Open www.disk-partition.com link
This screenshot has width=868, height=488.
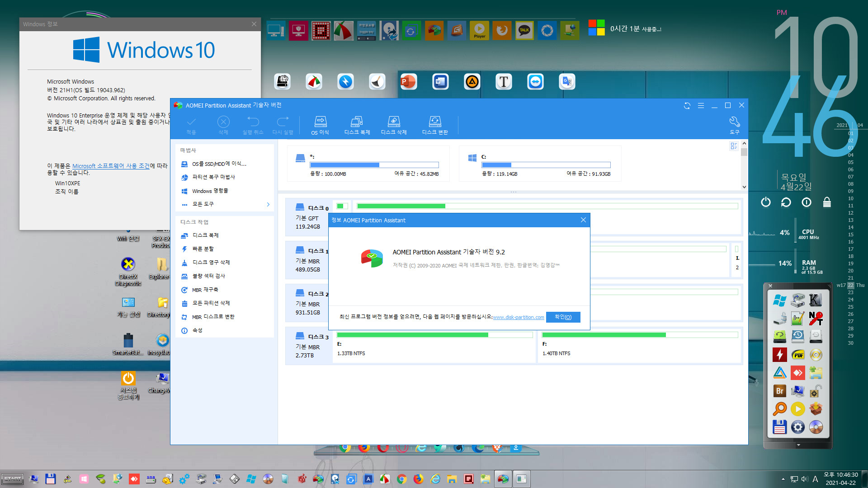(518, 317)
